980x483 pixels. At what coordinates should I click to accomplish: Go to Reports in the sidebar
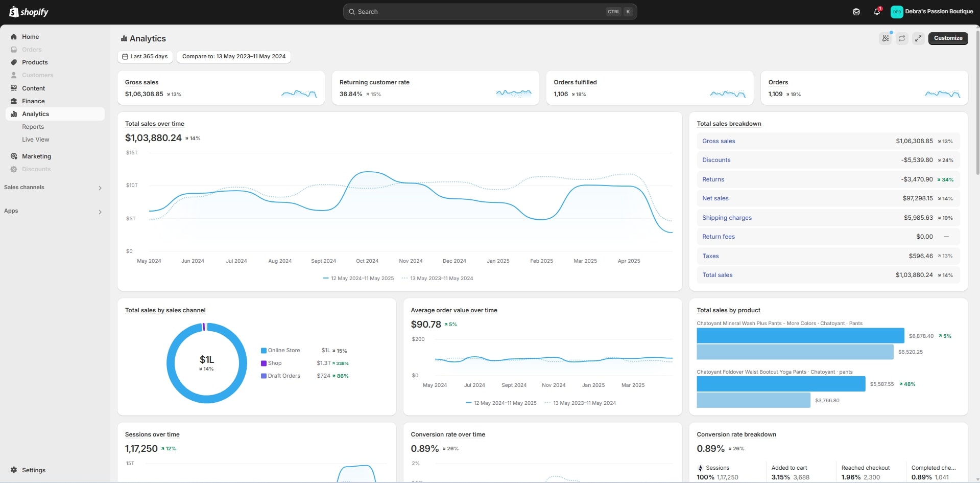33,127
